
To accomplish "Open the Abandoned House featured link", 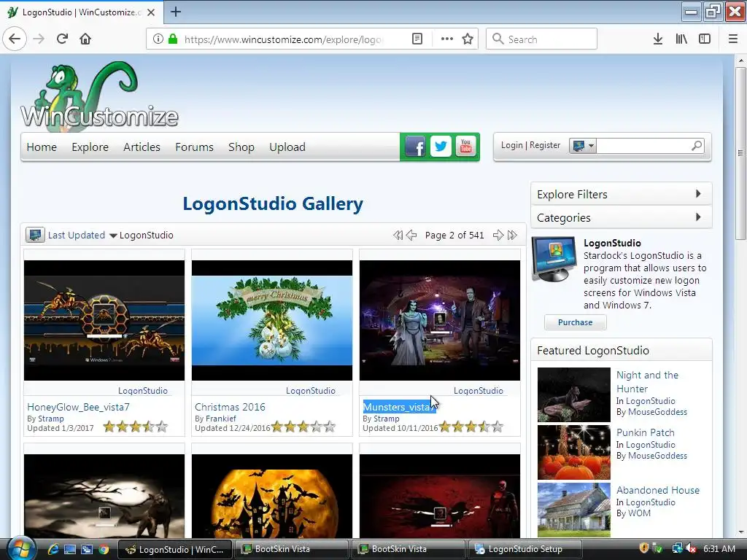I will (x=658, y=490).
